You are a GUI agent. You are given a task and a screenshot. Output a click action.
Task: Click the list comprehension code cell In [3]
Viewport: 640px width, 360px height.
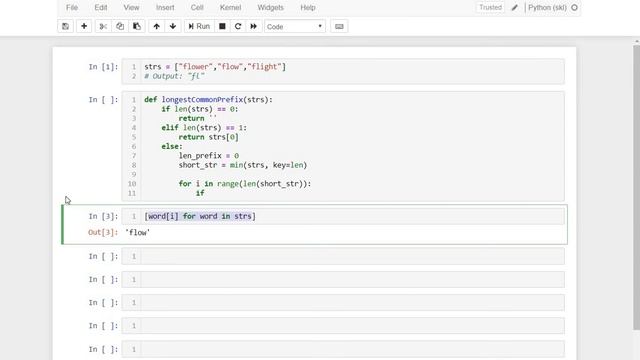[x=343, y=216]
